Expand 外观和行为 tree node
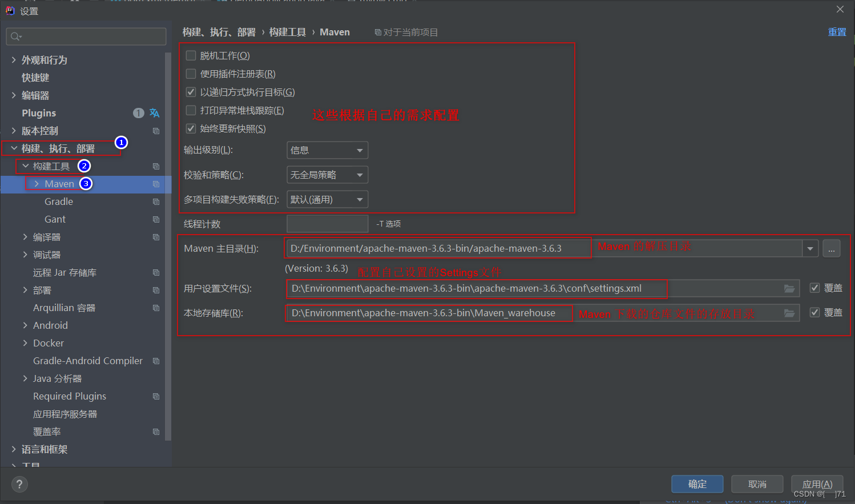The height and width of the screenshot is (504, 855). pos(14,60)
